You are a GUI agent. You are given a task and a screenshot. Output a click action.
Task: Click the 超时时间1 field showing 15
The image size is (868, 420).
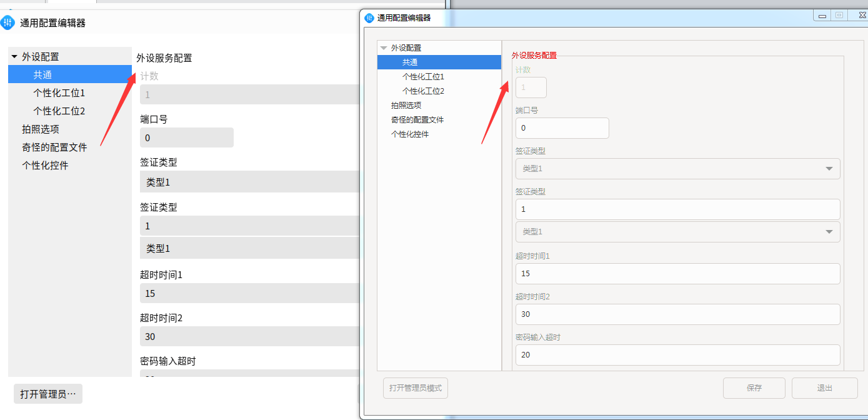(x=677, y=274)
